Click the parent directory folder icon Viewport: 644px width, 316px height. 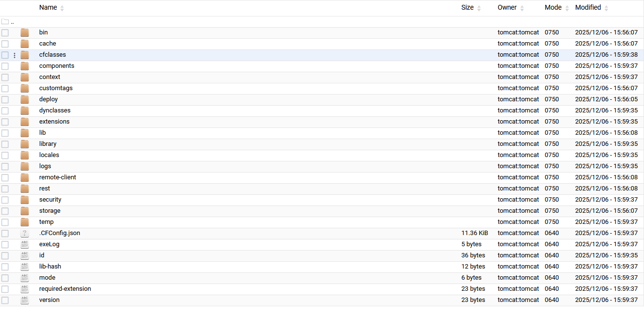[x=5, y=22]
